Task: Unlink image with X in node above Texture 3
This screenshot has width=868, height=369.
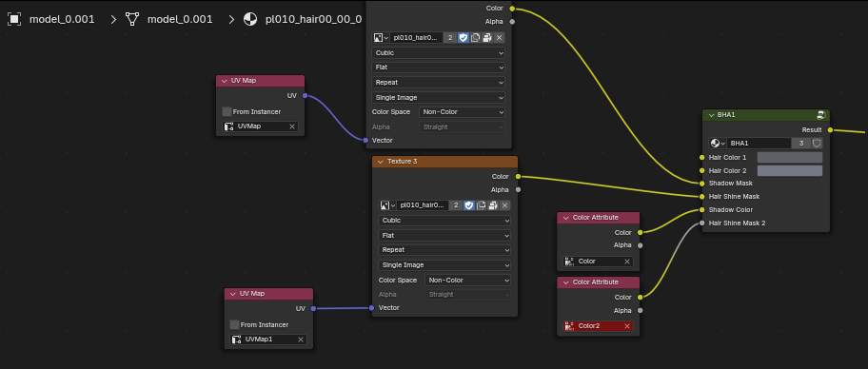Action: click(x=499, y=38)
